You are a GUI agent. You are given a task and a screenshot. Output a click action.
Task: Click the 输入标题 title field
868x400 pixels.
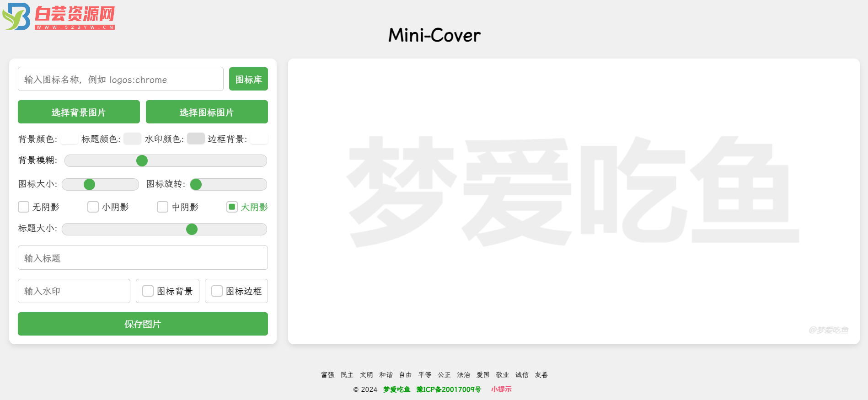(143, 258)
